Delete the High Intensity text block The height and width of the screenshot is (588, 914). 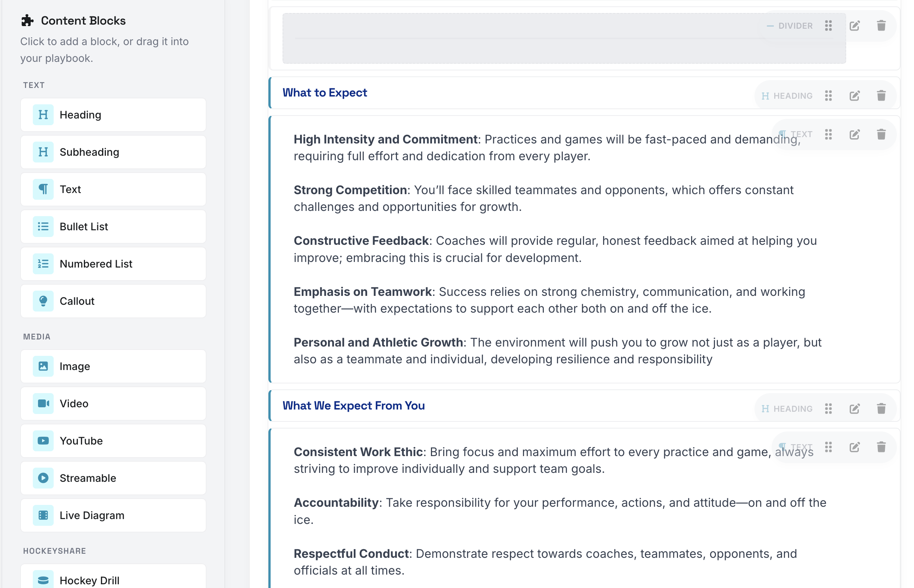pyautogui.click(x=880, y=135)
